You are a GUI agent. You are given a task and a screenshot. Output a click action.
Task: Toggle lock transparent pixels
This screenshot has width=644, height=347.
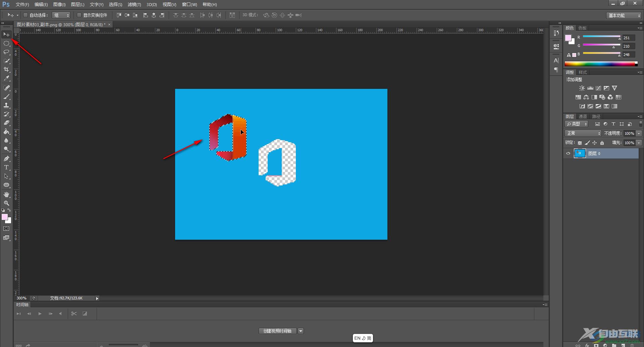click(x=580, y=143)
